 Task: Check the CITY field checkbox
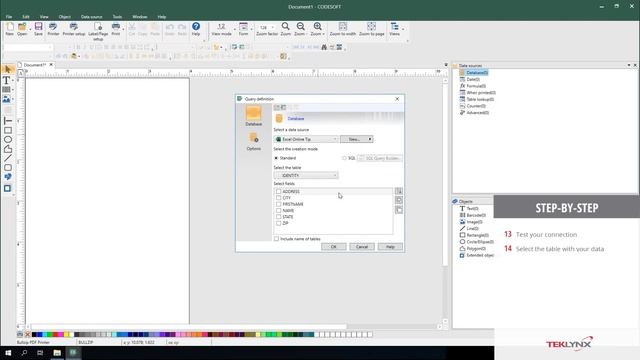point(278,198)
